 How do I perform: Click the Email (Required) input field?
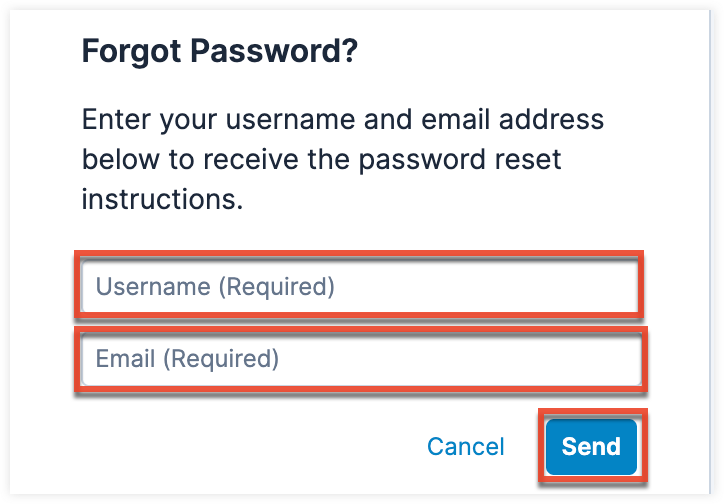[x=358, y=359]
